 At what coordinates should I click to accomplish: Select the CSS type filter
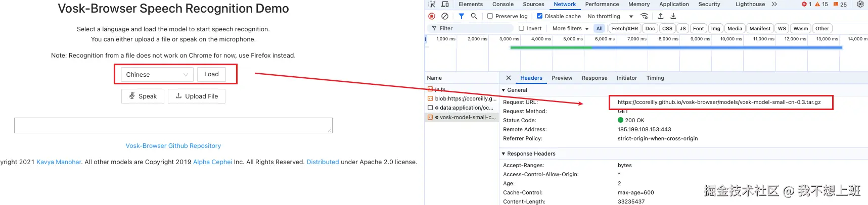point(667,28)
